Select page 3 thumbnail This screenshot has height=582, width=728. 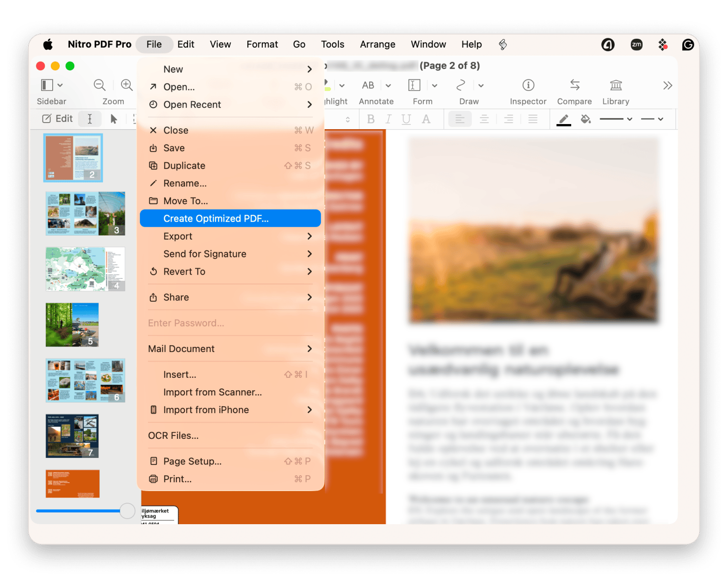pos(85,214)
